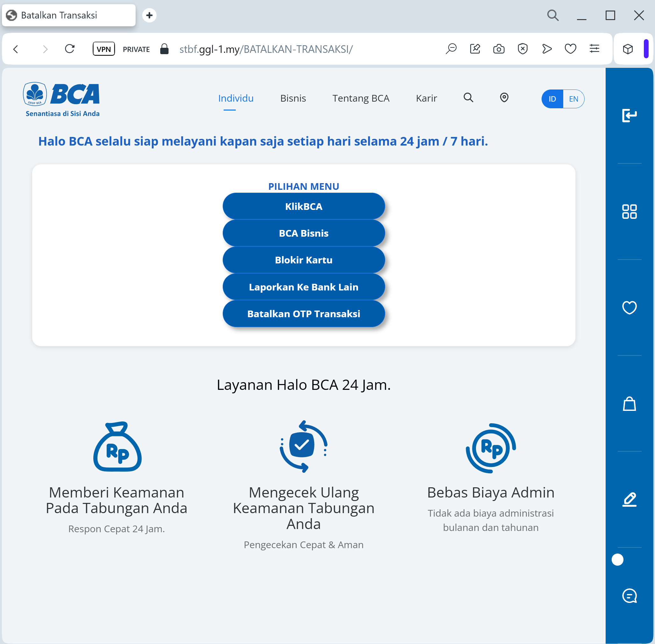Click the PRIVATE label
The image size is (655, 644).
136,49
